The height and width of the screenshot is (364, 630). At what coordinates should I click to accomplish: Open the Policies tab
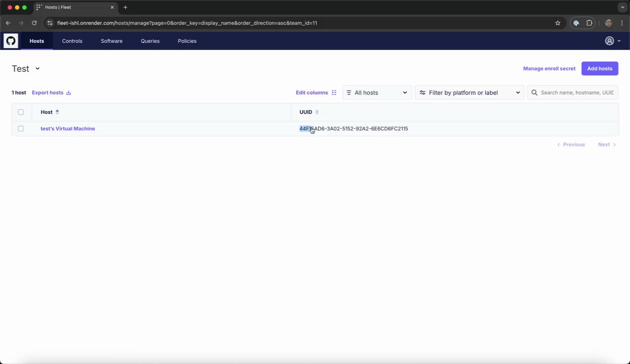187,41
